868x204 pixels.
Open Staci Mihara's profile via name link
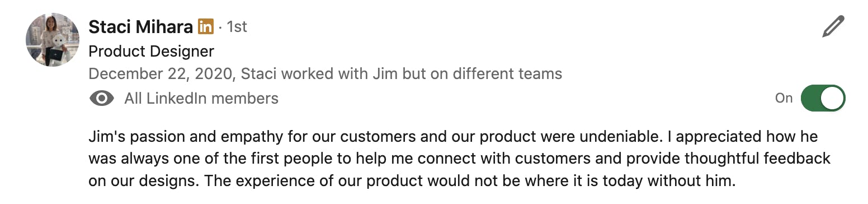[x=140, y=26]
